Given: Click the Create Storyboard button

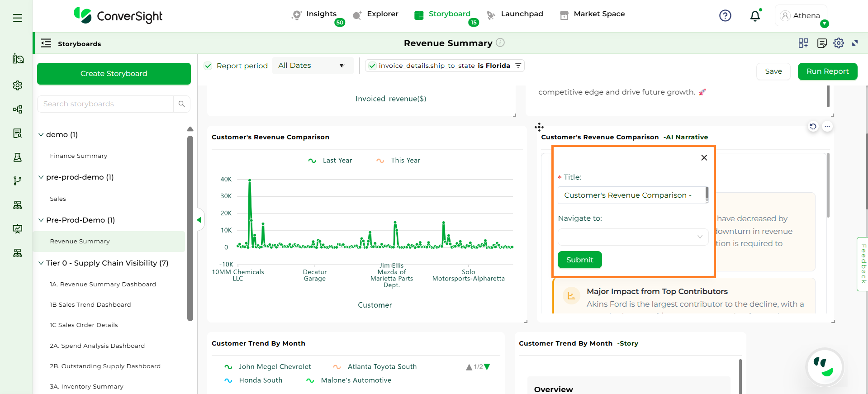Looking at the screenshot, I should [114, 74].
